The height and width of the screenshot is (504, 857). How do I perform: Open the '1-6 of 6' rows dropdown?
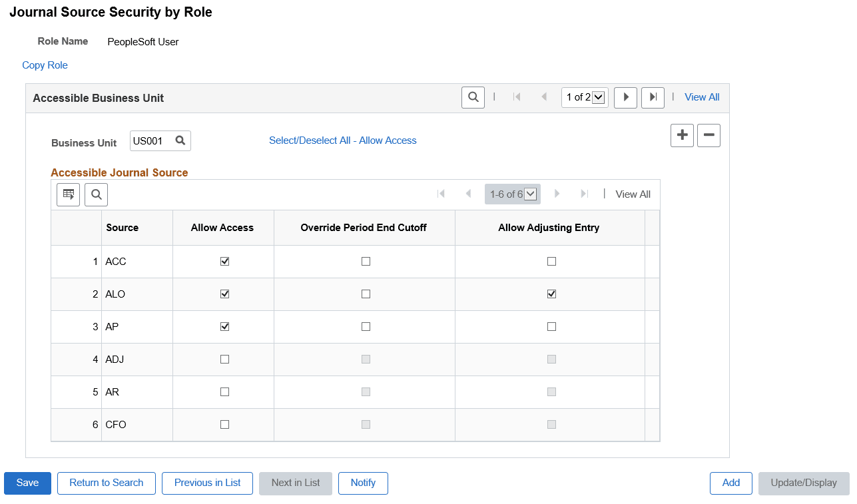[512, 194]
